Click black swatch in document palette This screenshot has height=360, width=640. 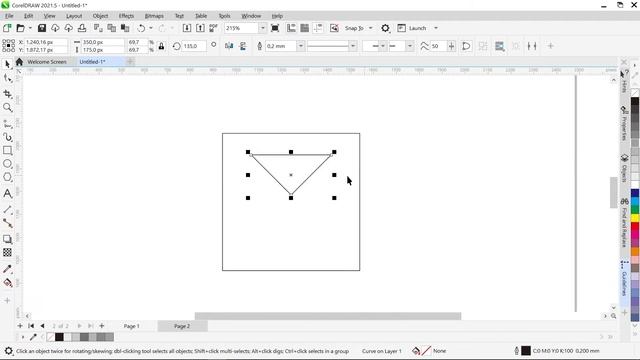pyautogui.click(x=59, y=337)
